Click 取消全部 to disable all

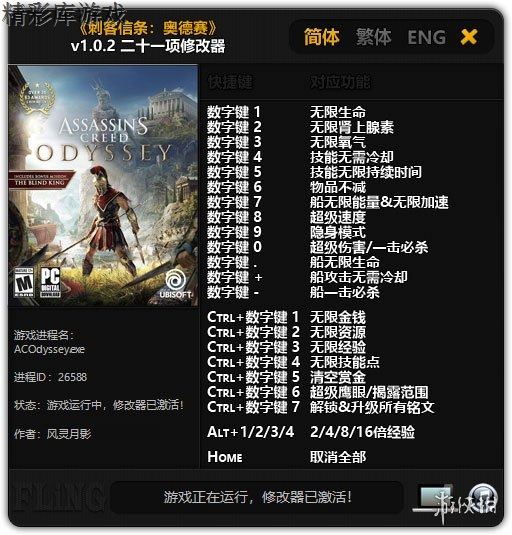coord(338,457)
